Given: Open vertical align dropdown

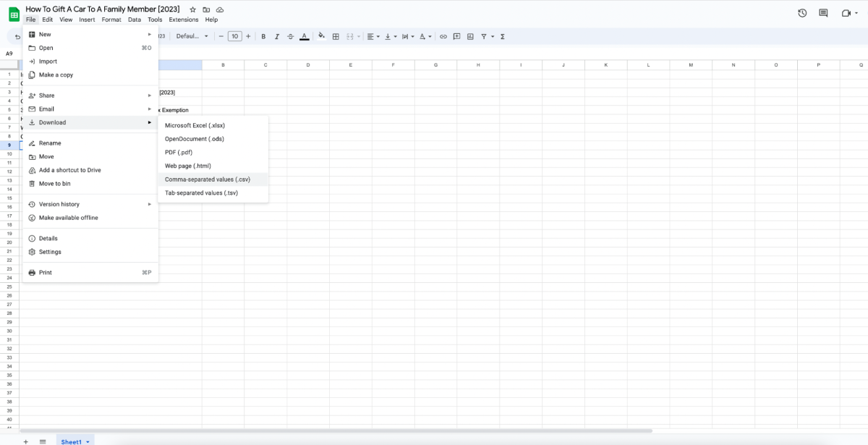Looking at the screenshot, I should [x=391, y=36].
